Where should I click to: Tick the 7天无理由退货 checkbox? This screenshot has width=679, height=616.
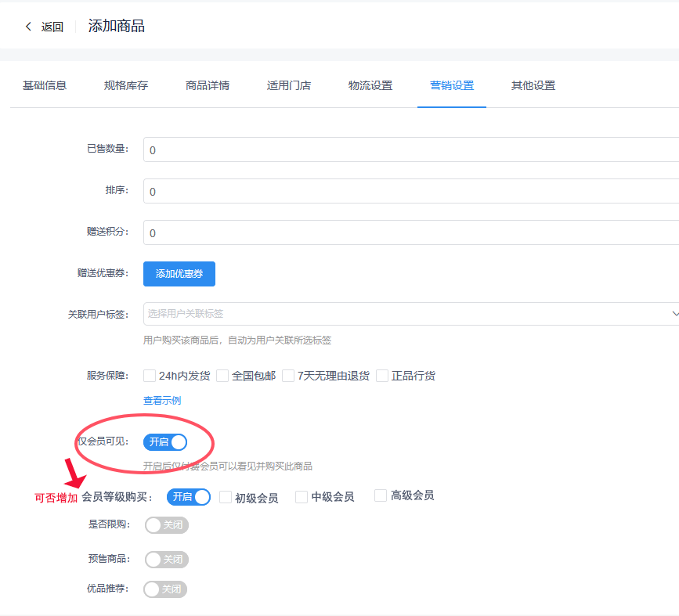pos(288,376)
